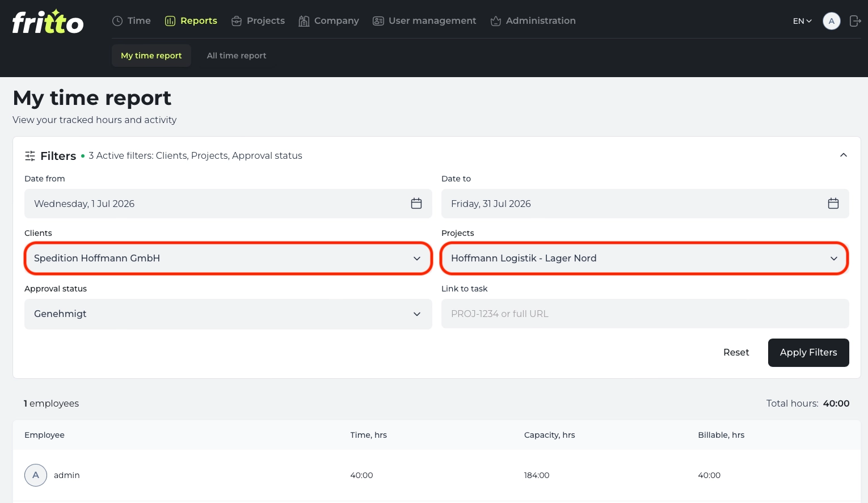Click the admin employee avatar
The height and width of the screenshot is (503, 868).
coord(36,475)
